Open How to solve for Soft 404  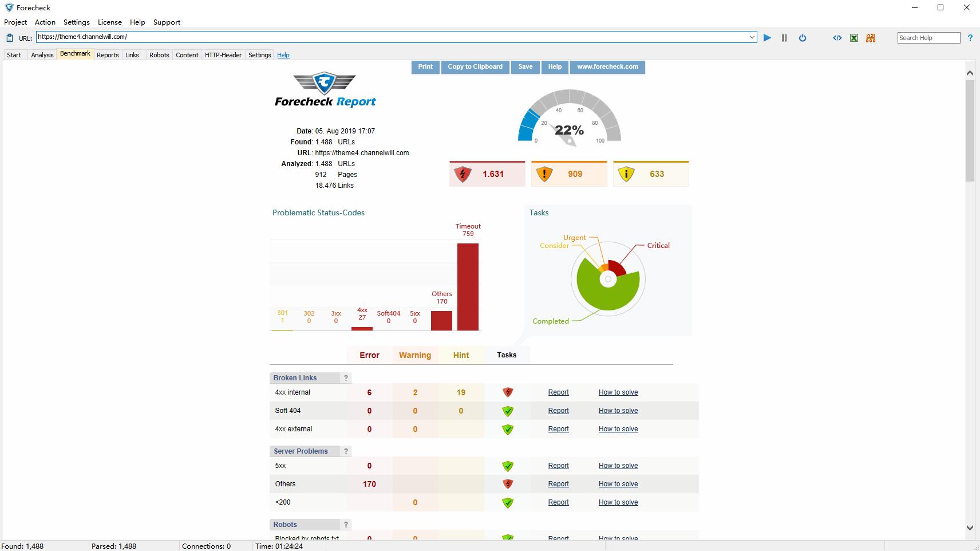(618, 411)
